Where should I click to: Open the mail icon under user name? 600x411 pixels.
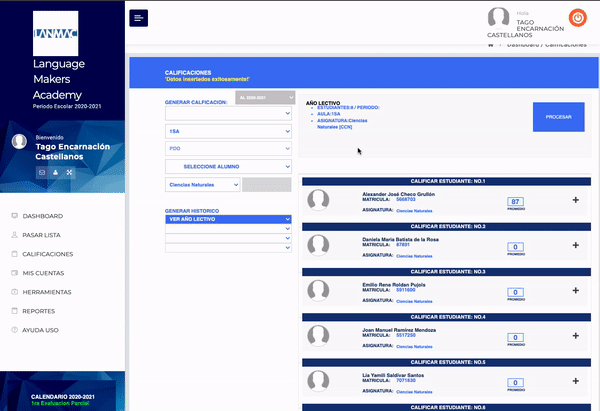tap(42, 172)
